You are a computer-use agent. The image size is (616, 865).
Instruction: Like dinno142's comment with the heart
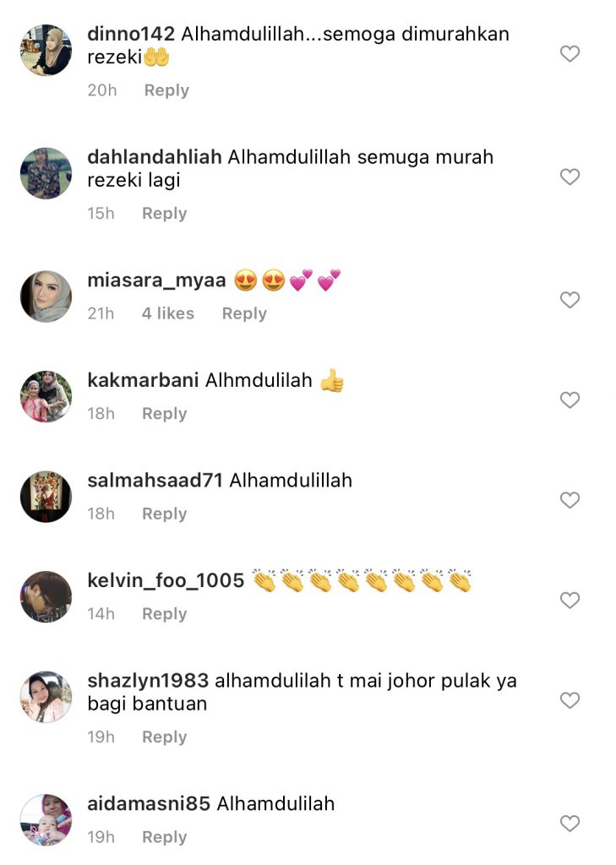[x=570, y=53]
